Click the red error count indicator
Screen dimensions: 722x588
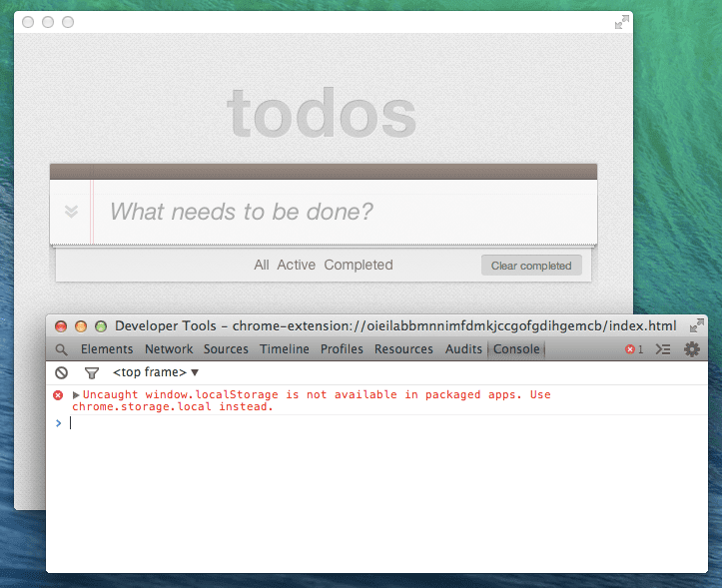pyautogui.click(x=634, y=349)
